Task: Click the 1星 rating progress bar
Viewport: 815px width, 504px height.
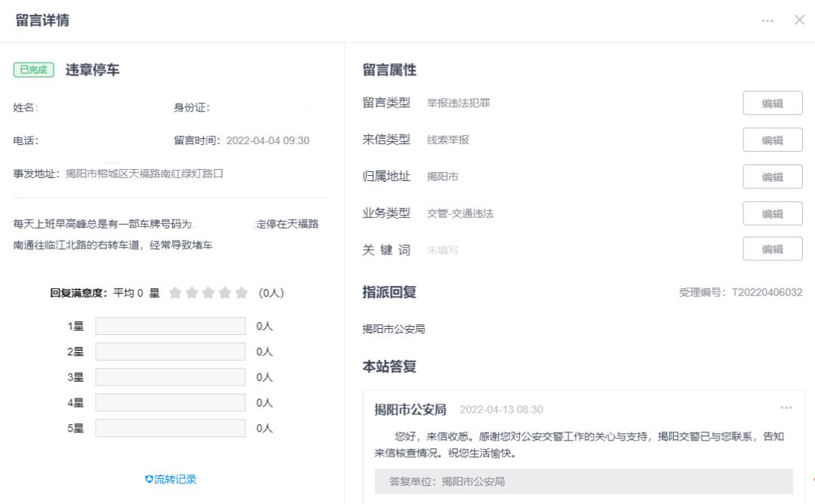Action: click(x=170, y=327)
